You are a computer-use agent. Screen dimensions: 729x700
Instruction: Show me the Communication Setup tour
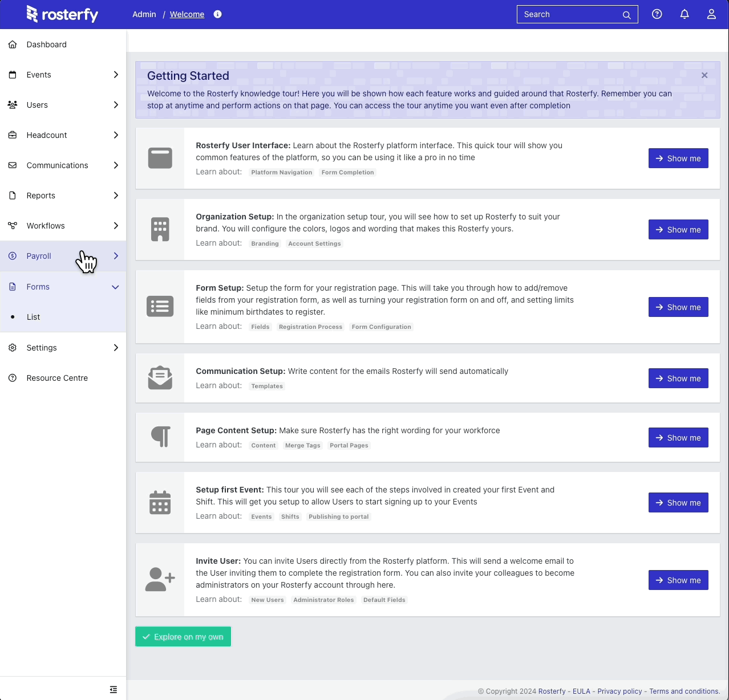[678, 379]
